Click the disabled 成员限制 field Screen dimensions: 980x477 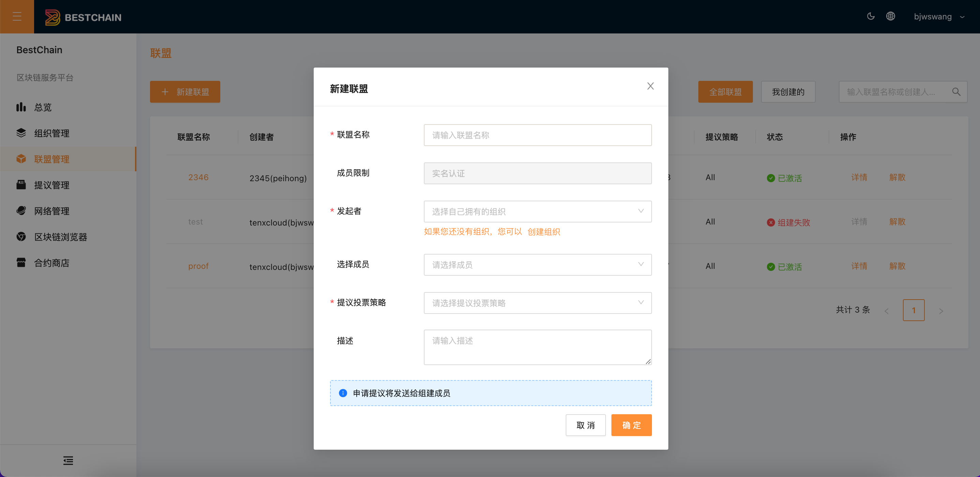coord(537,173)
